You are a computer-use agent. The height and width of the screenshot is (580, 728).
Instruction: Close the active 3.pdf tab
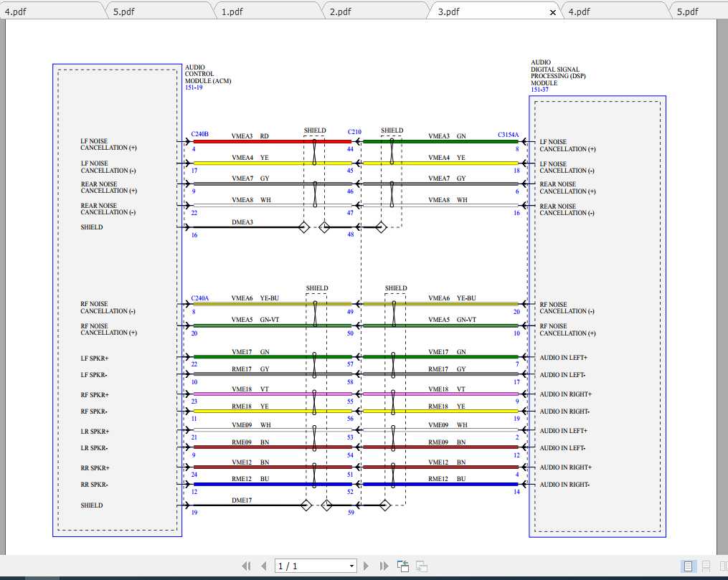552,11
